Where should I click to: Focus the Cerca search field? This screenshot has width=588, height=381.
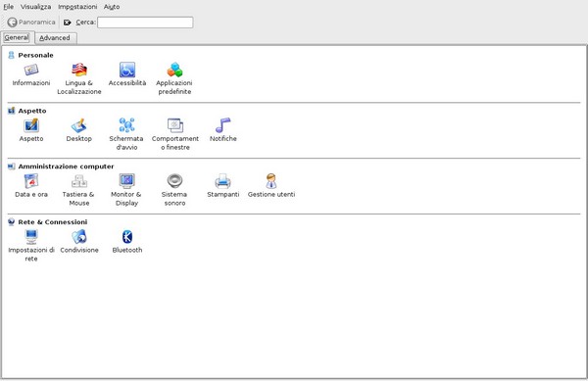click(145, 23)
